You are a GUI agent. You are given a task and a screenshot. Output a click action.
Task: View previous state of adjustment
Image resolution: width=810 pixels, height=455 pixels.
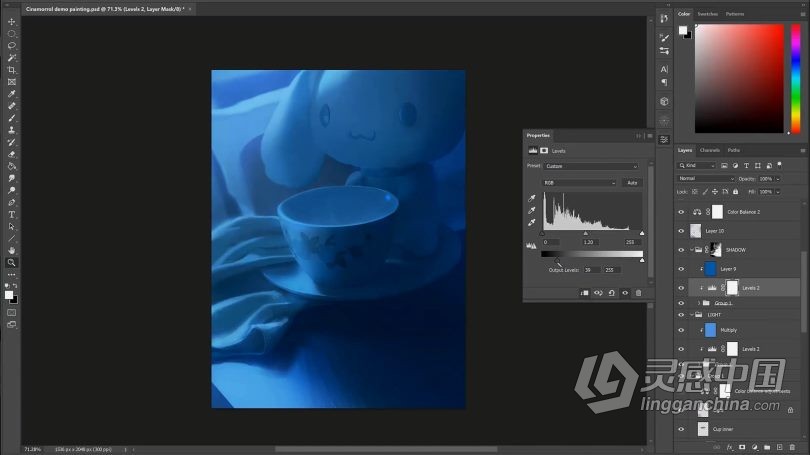[x=598, y=293]
